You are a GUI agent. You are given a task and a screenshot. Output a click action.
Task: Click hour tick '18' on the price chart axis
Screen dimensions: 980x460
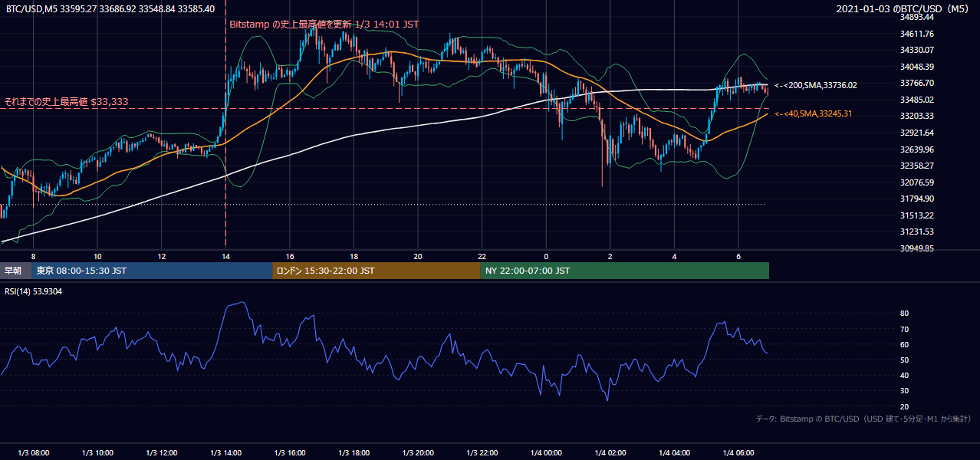tap(354, 256)
